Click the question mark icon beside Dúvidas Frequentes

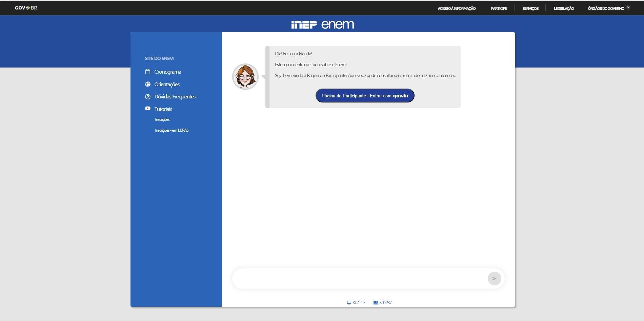(x=148, y=97)
